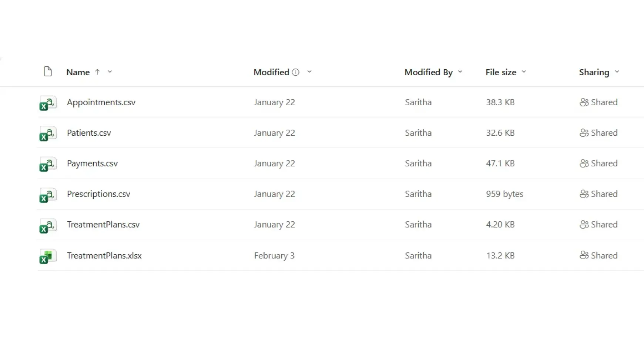
Task: Open the Sharing column dropdown chevron
Action: [x=617, y=72]
